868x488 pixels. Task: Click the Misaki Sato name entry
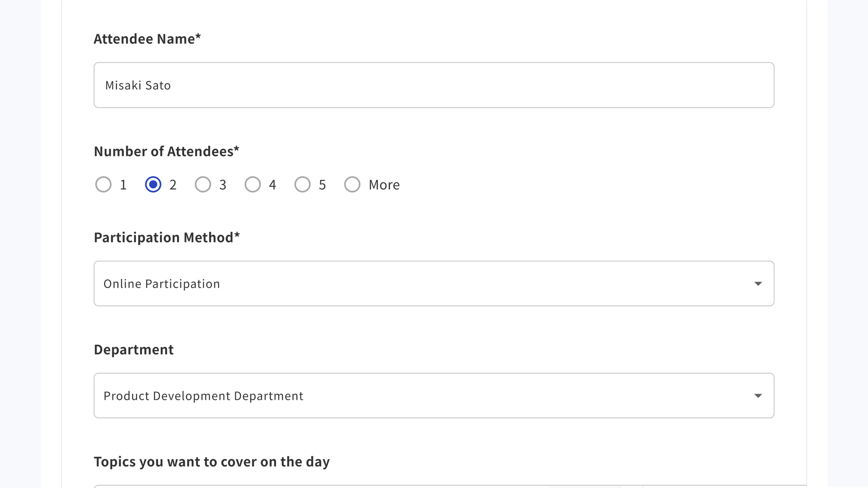(x=137, y=85)
